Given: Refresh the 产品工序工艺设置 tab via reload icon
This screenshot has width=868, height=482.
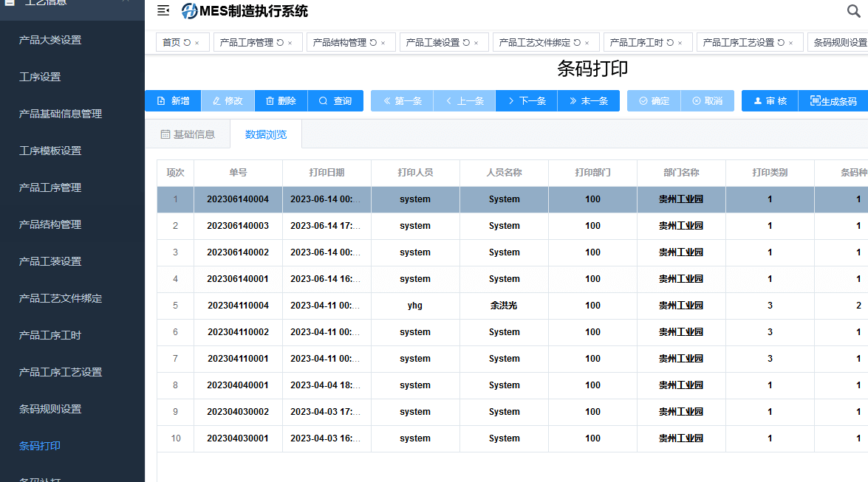Looking at the screenshot, I should (781, 43).
